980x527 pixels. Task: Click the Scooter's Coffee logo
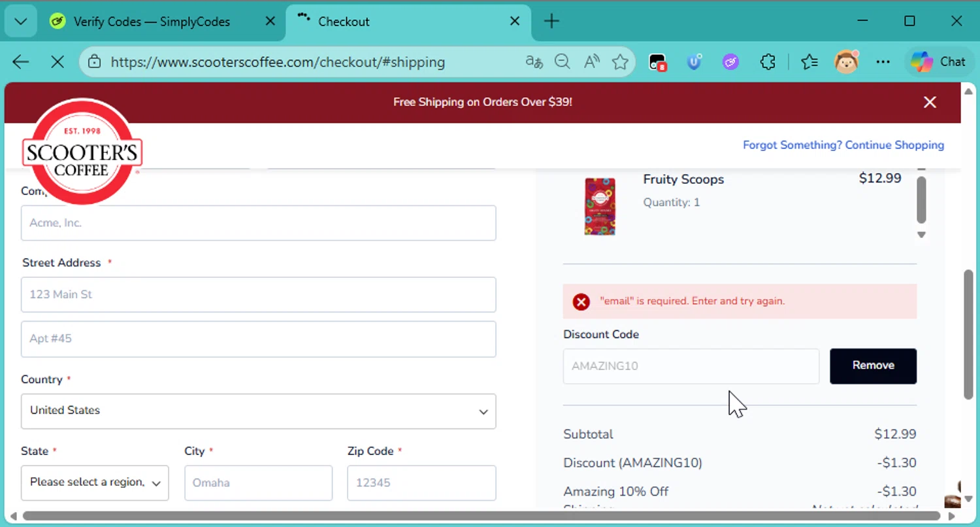(x=82, y=152)
